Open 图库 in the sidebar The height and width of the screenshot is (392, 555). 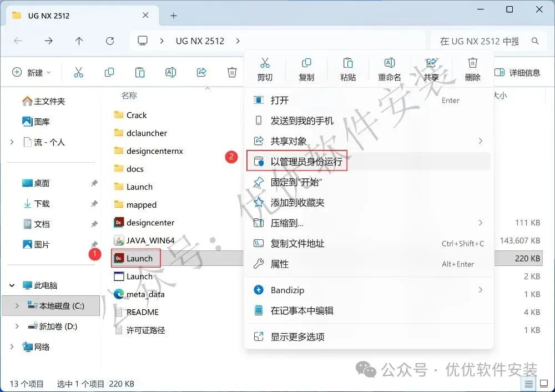[x=36, y=122]
